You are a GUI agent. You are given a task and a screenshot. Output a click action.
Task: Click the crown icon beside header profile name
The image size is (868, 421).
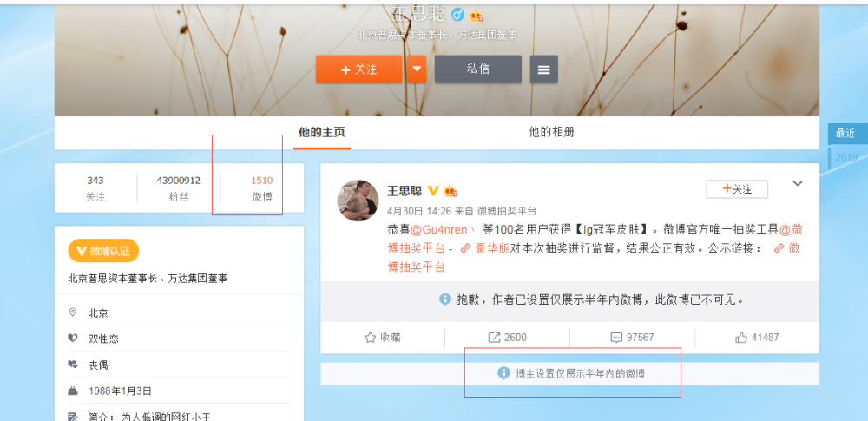tap(477, 15)
